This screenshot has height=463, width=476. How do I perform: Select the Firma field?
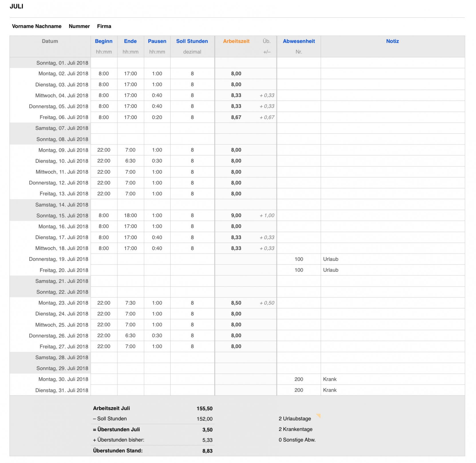104,26
